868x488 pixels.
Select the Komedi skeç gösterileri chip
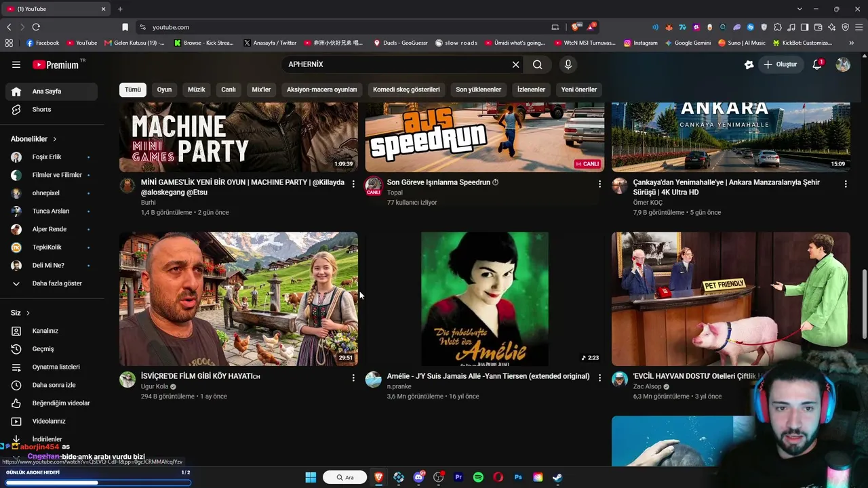(x=406, y=89)
